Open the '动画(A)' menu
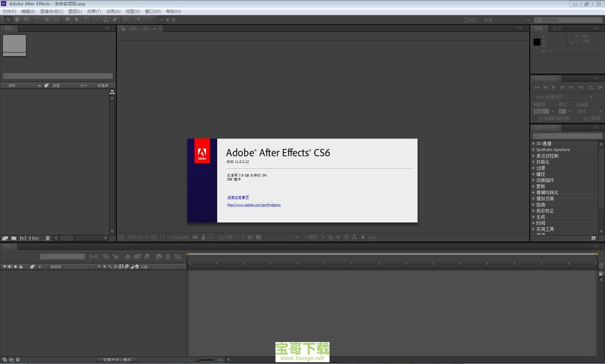Screen dimensions: 605x364 pyautogui.click(x=113, y=12)
